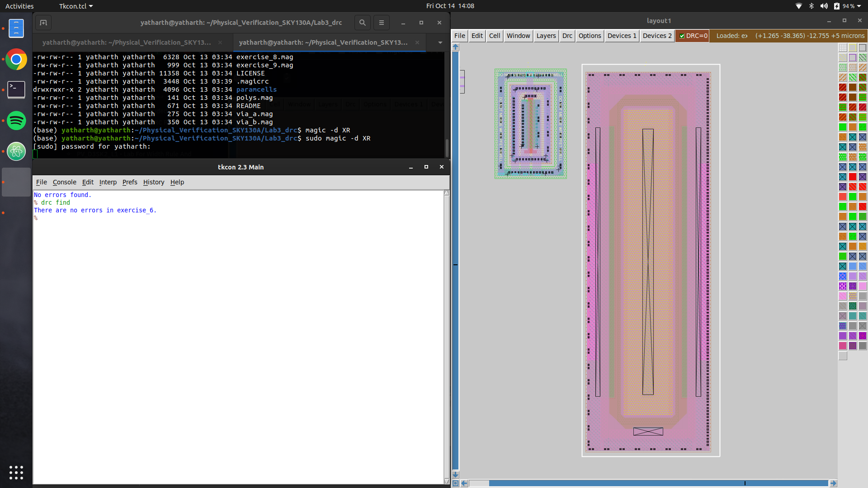
Task: Click the horizontal scrollbar in layout1 window
Action: [x=649, y=483]
